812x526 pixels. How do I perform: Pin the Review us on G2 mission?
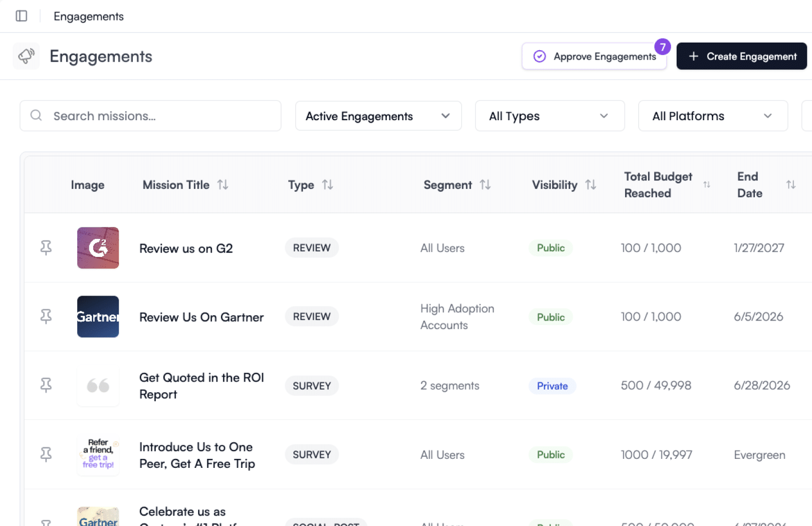[x=46, y=247]
